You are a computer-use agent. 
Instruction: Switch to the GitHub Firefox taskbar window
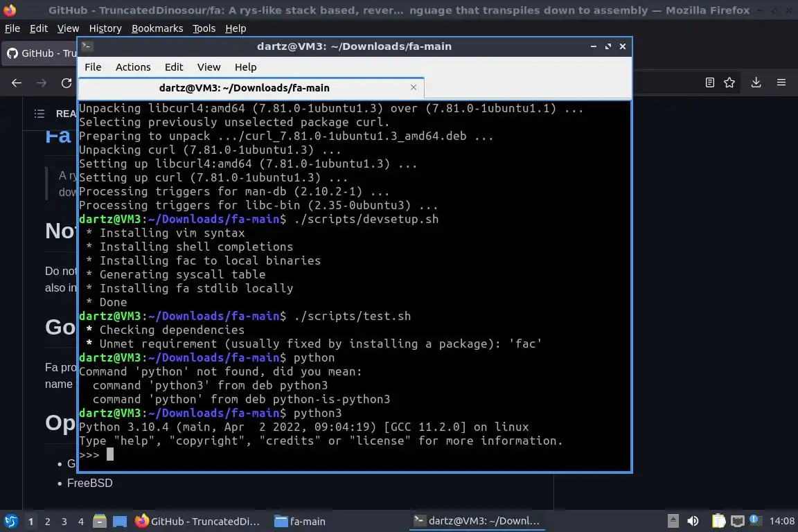[x=197, y=522]
